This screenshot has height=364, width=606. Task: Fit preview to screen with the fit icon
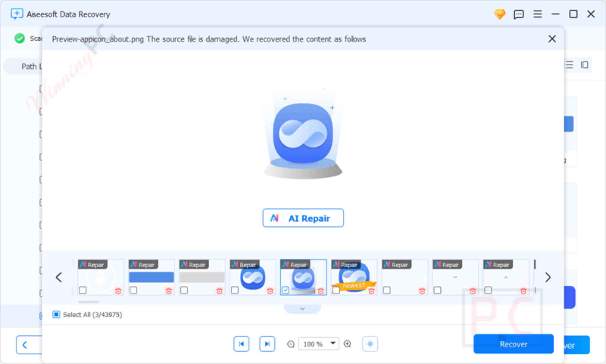coord(370,344)
